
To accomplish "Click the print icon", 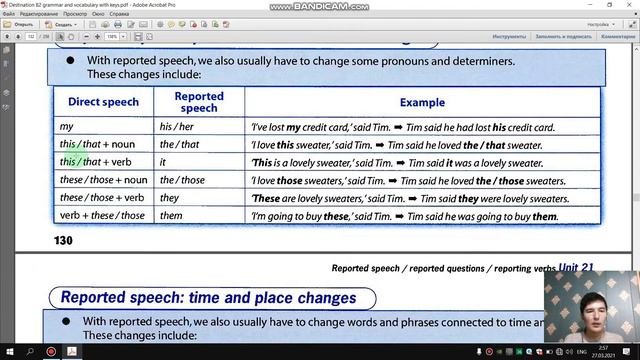I will click(118, 24).
